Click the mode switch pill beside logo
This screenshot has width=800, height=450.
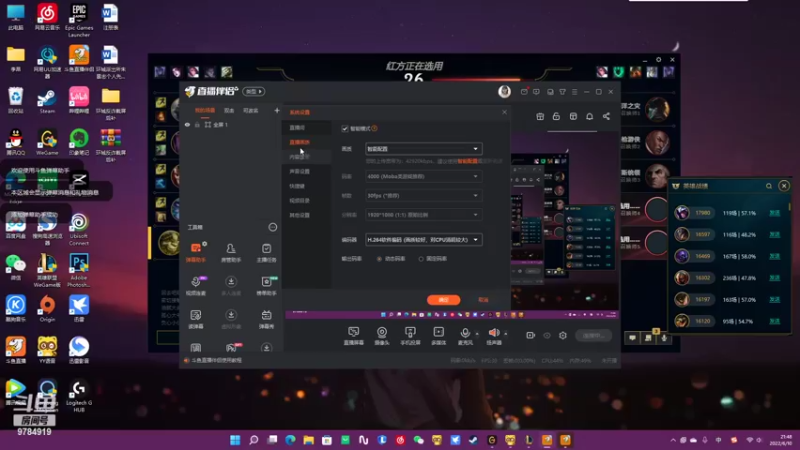pos(254,92)
